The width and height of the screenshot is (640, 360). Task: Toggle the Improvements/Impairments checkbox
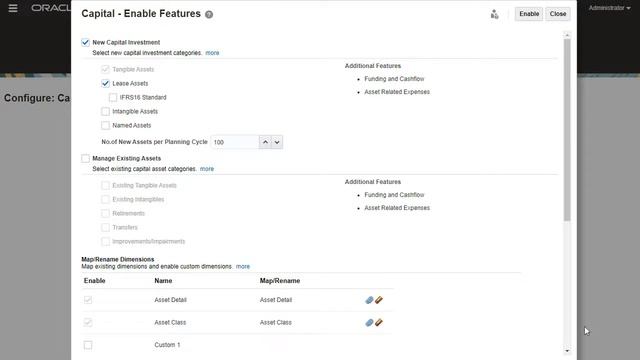[105, 241]
